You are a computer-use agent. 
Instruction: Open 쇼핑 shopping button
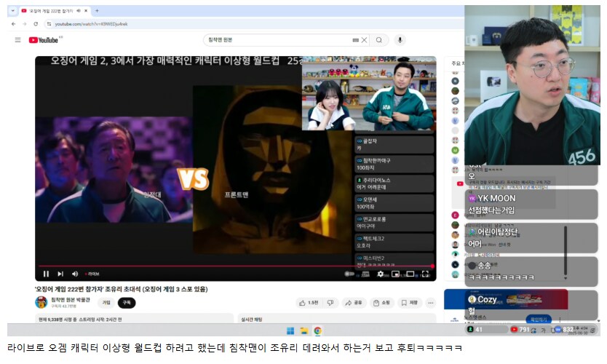pyautogui.click(x=381, y=303)
